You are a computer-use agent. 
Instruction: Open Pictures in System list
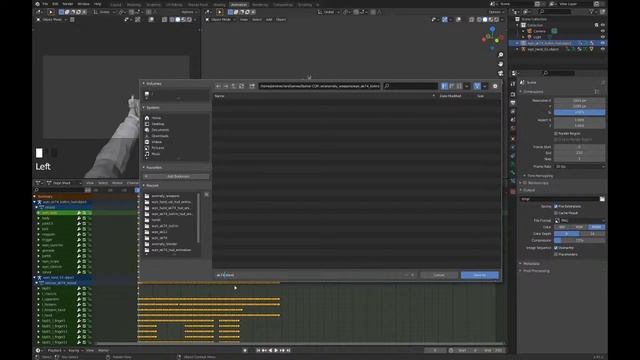click(x=158, y=148)
